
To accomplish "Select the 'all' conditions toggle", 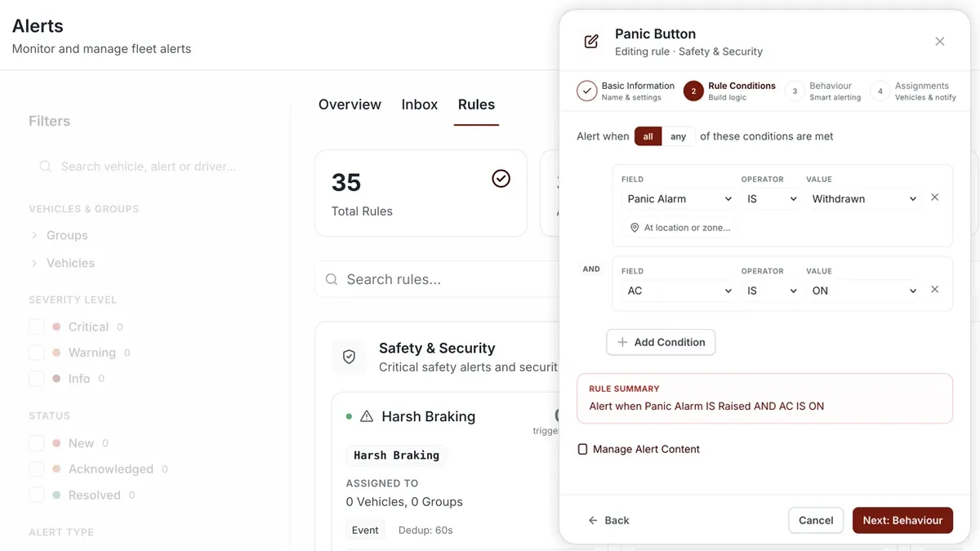I will [x=648, y=136].
